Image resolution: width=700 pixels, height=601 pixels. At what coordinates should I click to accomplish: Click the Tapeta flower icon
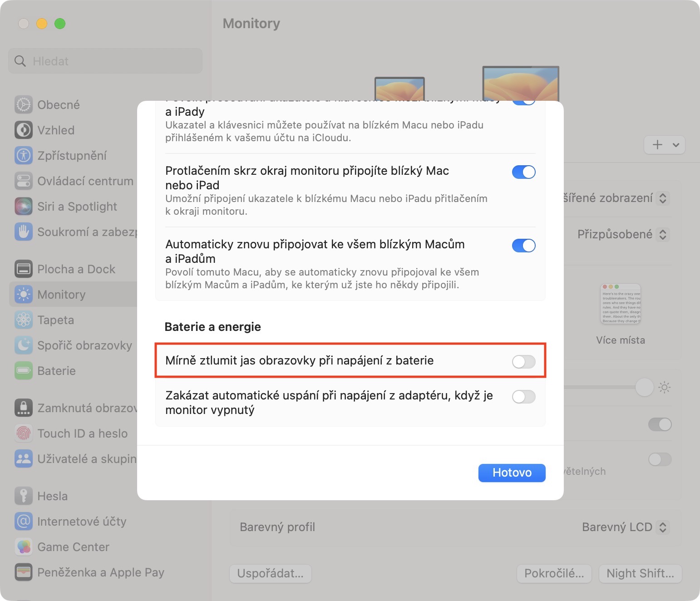pos(24,320)
